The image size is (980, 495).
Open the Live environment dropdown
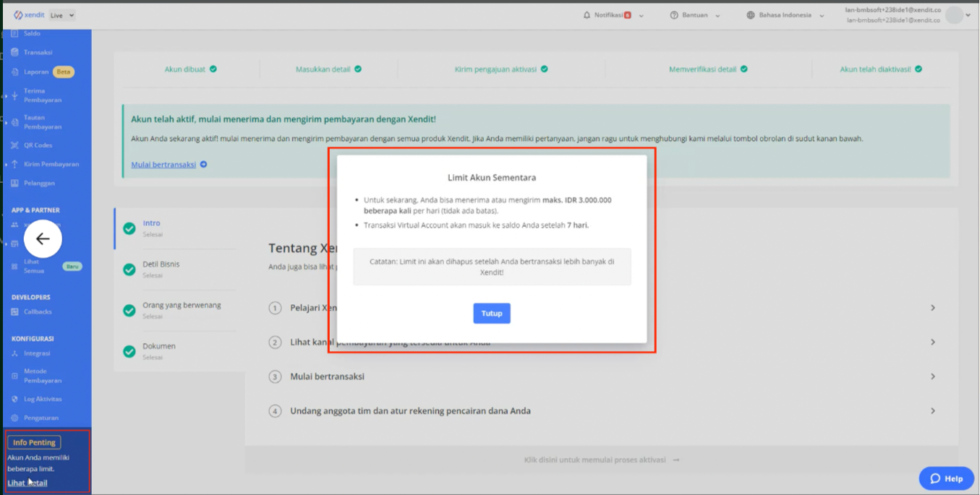[62, 15]
